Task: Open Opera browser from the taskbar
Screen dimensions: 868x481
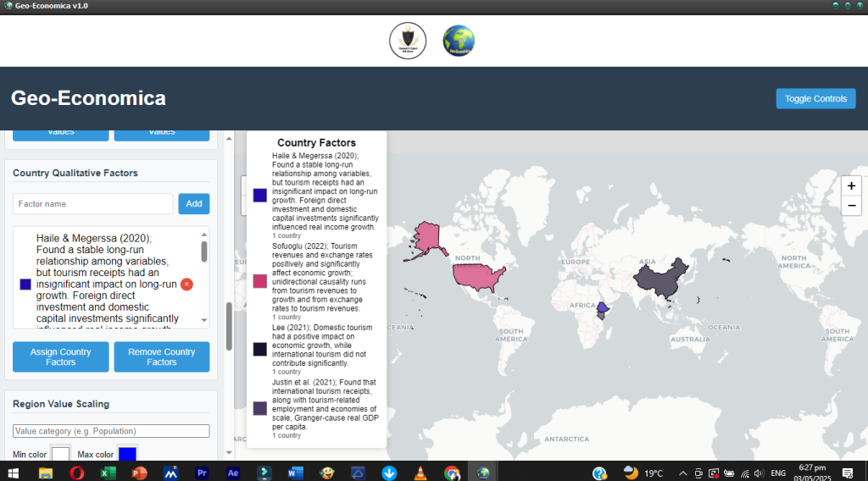Action: [77, 473]
